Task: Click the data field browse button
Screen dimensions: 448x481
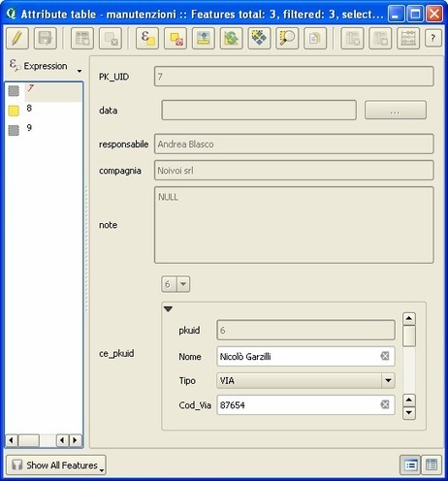Action: (396, 111)
